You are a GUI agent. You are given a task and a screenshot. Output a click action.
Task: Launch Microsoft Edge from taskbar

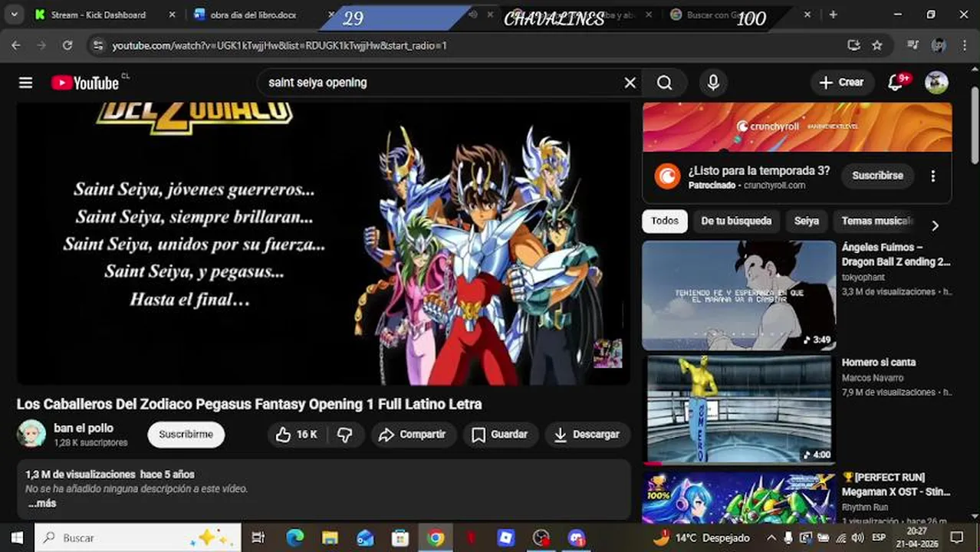294,538
